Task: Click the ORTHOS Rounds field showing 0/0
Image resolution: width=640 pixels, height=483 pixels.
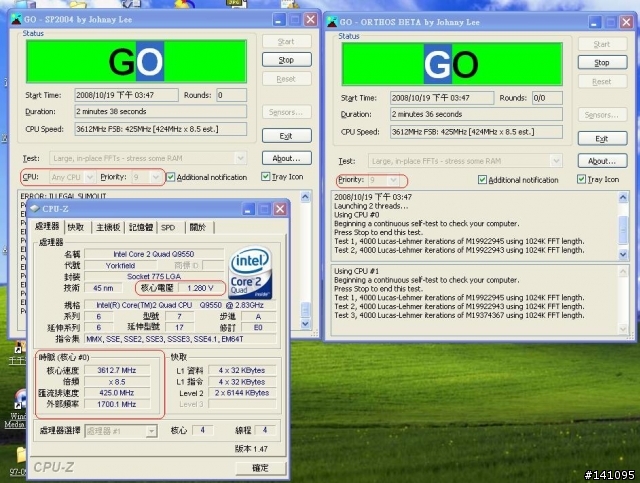Action: pos(547,98)
